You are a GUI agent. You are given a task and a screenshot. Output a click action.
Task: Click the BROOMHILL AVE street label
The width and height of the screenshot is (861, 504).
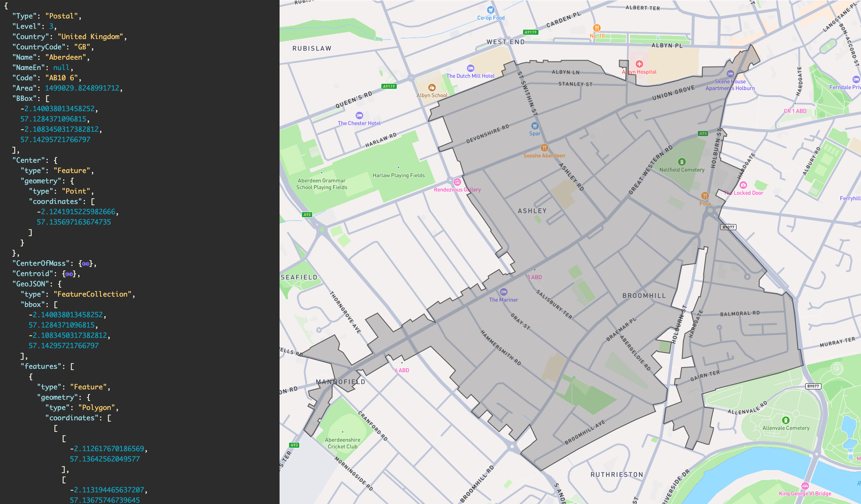click(585, 432)
